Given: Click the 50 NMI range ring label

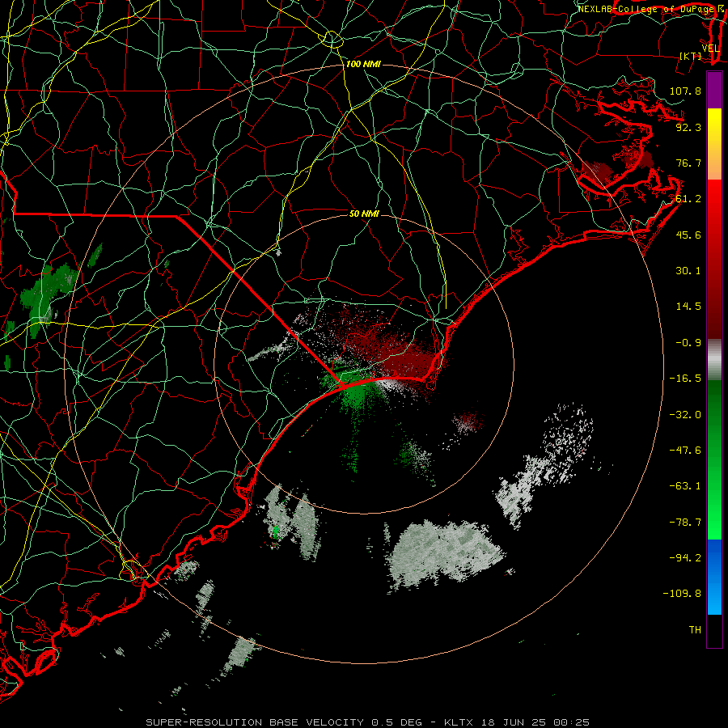Looking at the screenshot, I should (365, 214).
